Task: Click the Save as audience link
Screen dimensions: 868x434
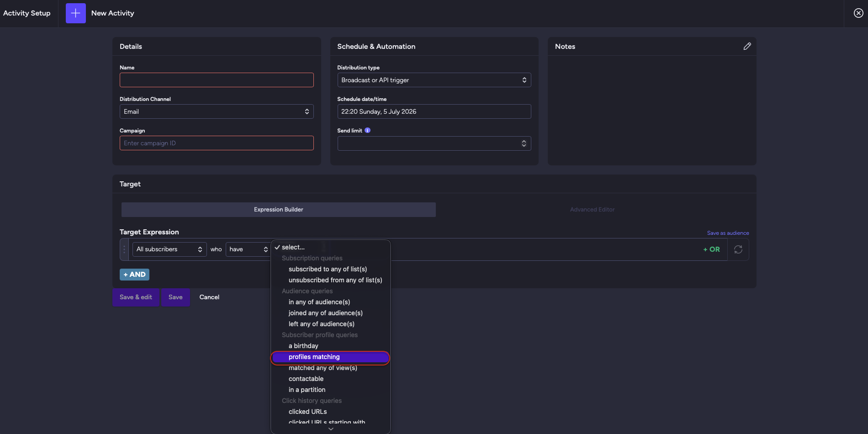Action: click(728, 233)
